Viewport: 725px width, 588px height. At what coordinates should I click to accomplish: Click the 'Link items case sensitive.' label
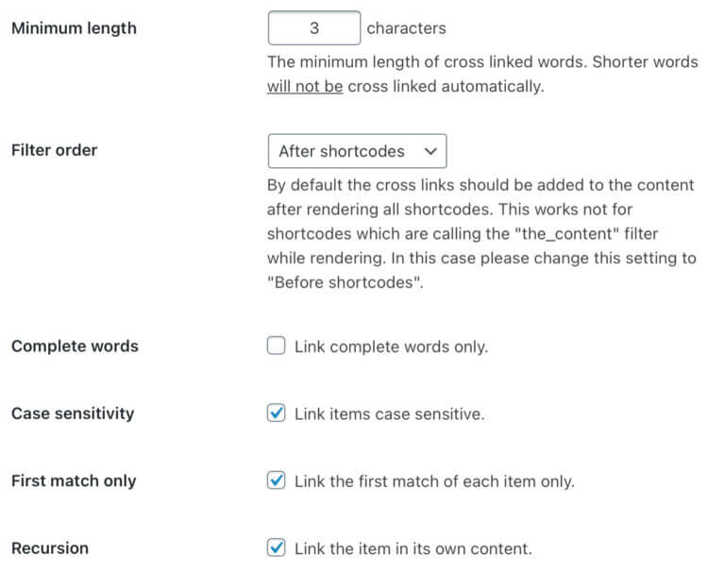pyautogui.click(x=389, y=413)
